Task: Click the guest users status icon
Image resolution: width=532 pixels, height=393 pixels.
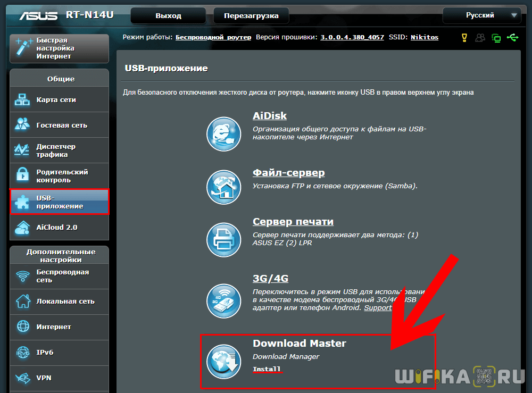Action: point(480,38)
